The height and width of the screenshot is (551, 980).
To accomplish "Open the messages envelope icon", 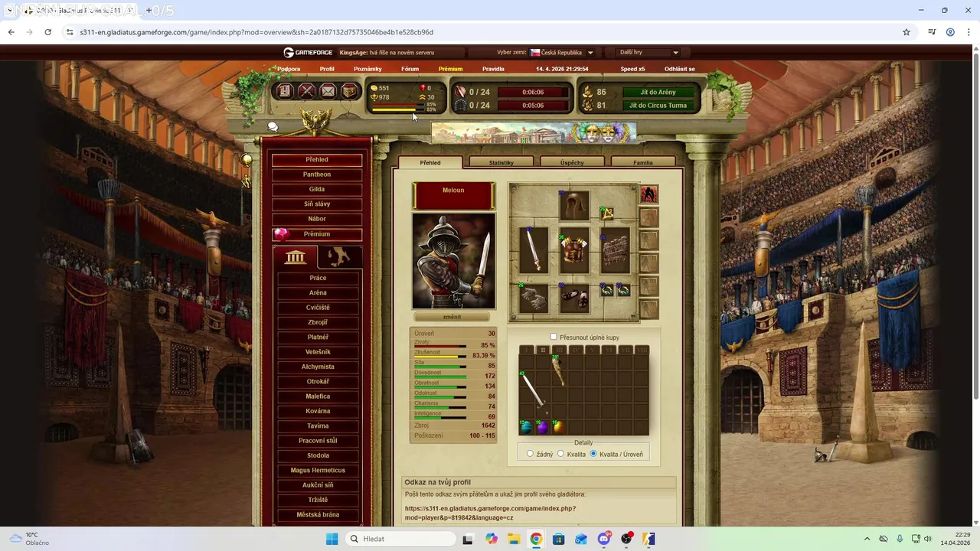I will tap(328, 91).
